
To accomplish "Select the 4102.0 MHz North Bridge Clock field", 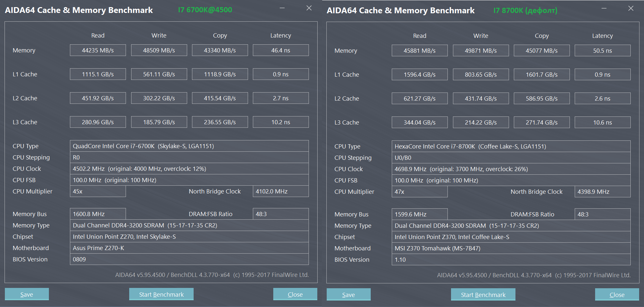I will coord(280,191).
